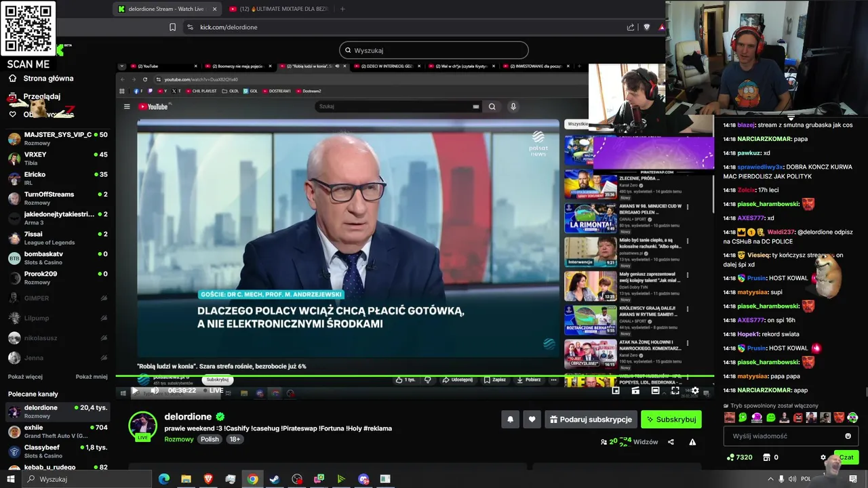Open 7issai League of Legends channel
Viewport: 868px width, 488px height.
tap(58, 238)
